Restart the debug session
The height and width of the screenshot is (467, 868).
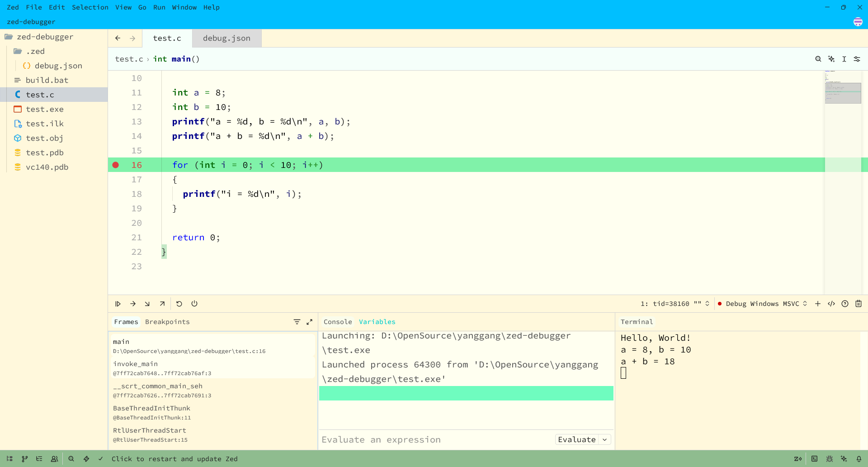coord(179,304)
